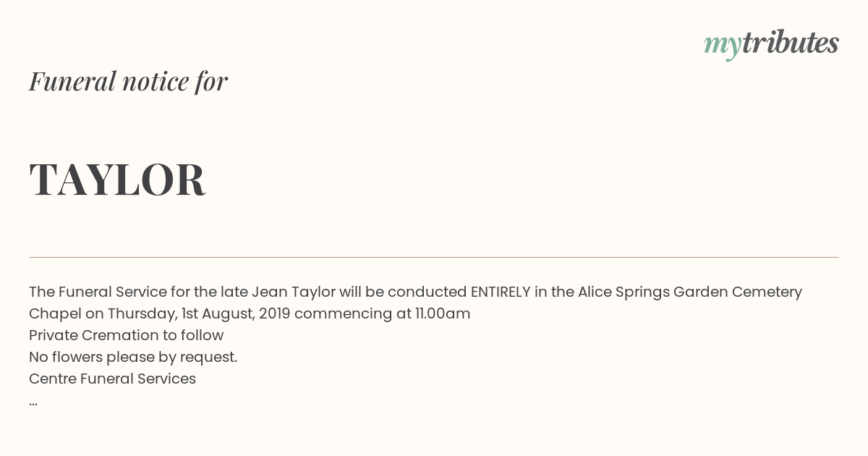Click the word "Thursday" in the notice
Viewport: 868px width, 456px height.
141,314
